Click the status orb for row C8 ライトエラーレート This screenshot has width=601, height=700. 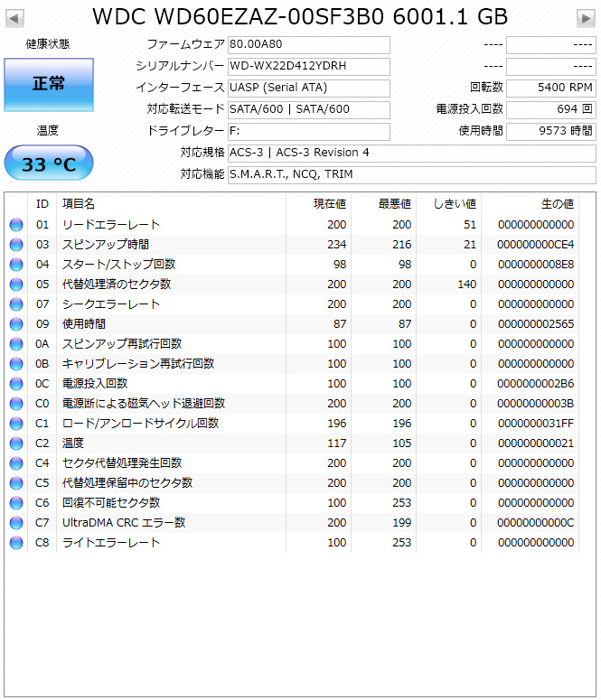pyautogui.click(x=16, y=543)
